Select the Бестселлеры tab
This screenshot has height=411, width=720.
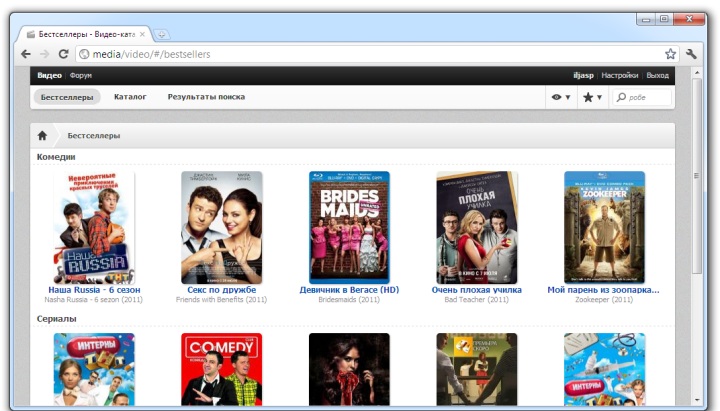pos(67,97)
